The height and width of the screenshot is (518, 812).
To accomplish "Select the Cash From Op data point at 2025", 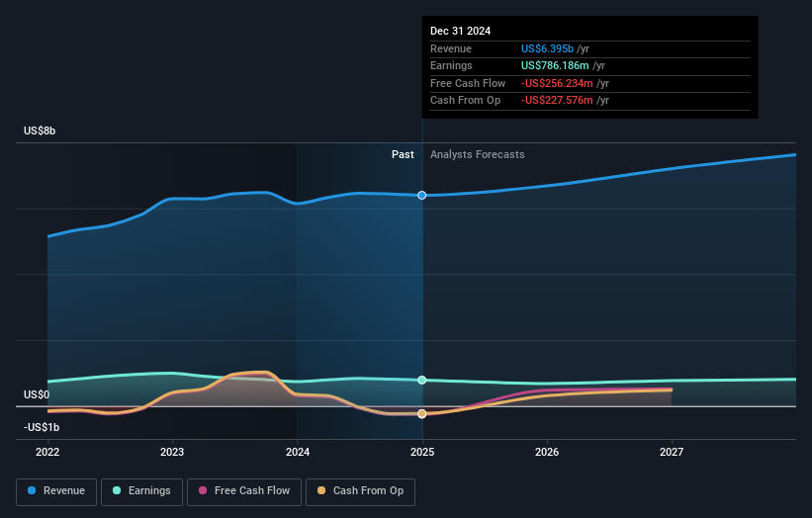I will [422, 413].
